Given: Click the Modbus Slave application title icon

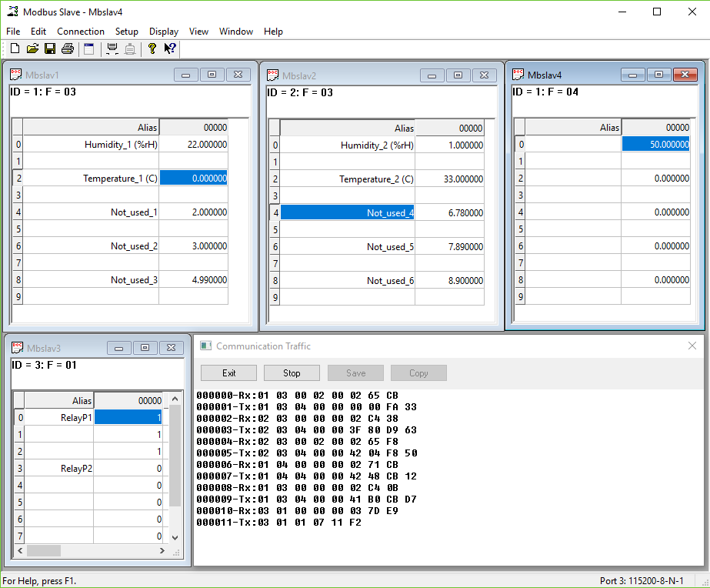Looking at the screenshot, I should pyautogui.click(x=12, y=12).
